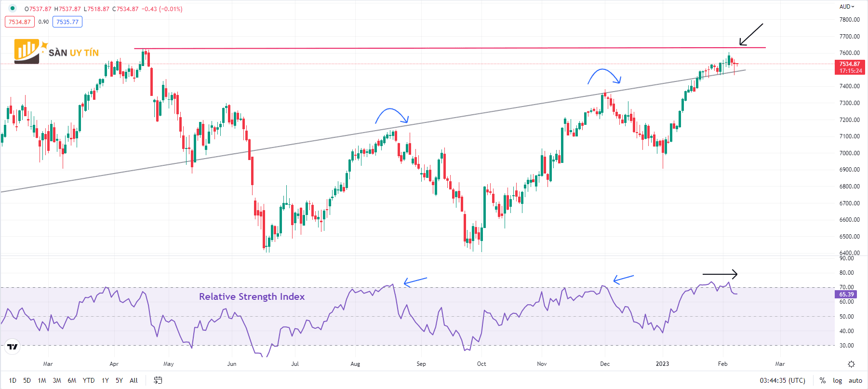The width and height of the screenshot is (868, 389).
Task: Toggle log scale mode
Action: click(838, 380)
